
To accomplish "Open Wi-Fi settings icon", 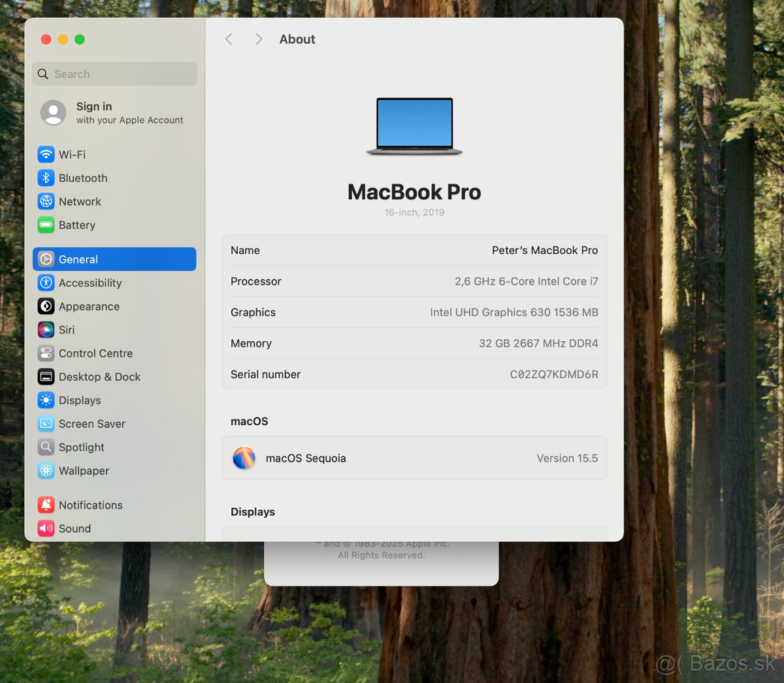I will (46, 154).
